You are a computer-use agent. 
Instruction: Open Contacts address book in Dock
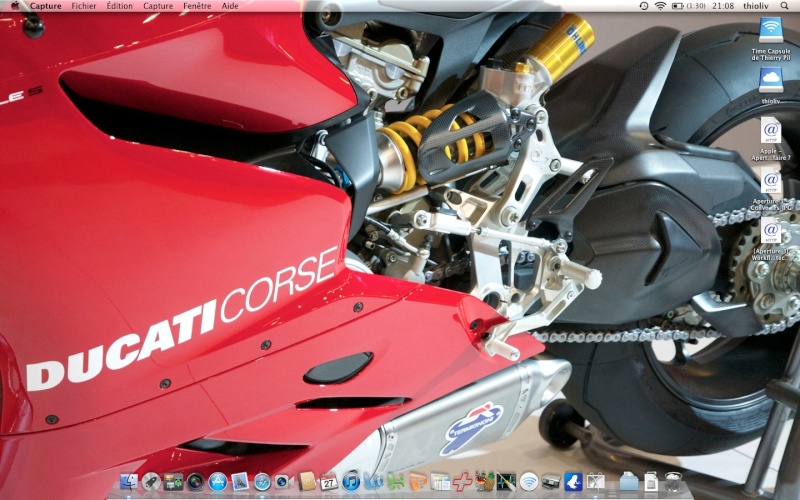click(x=307, y=481)
